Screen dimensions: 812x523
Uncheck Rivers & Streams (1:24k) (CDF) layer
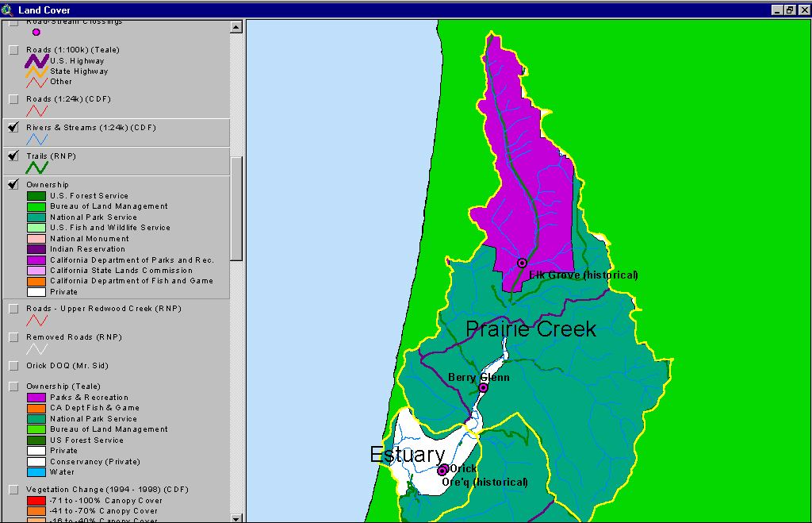[14, 128]
